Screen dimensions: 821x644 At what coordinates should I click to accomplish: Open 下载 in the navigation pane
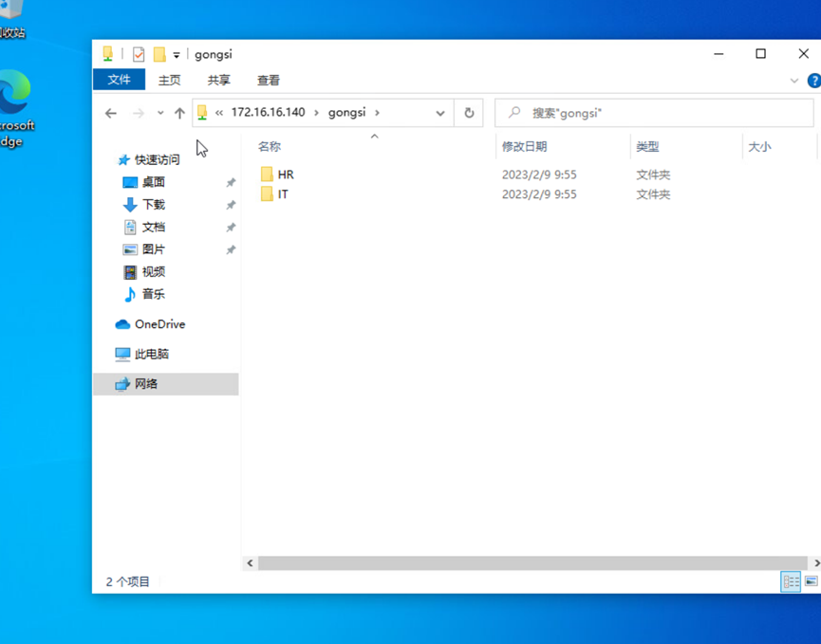(154, 205)
